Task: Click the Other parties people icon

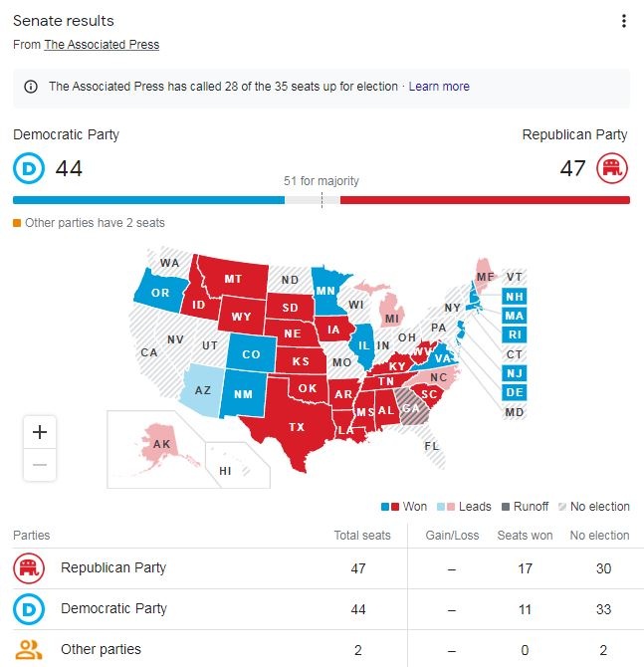Action: click(29, 649)
